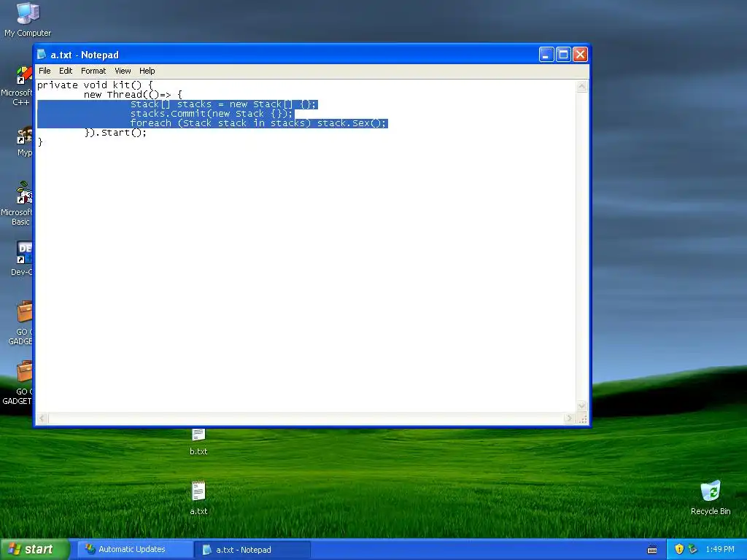Click the keyboard icon in the taskbar

pyautogui.click(x=652, y=550)
